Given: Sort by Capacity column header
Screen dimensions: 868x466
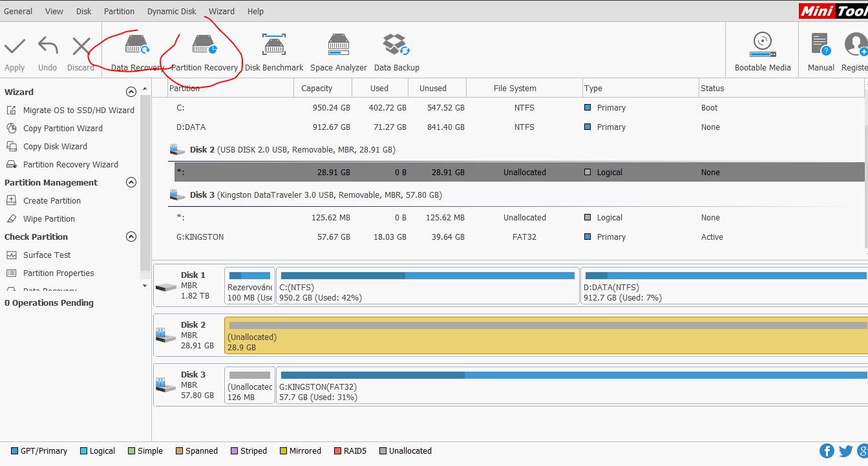Looking at the screenshot, I should [x=323, y=89].
